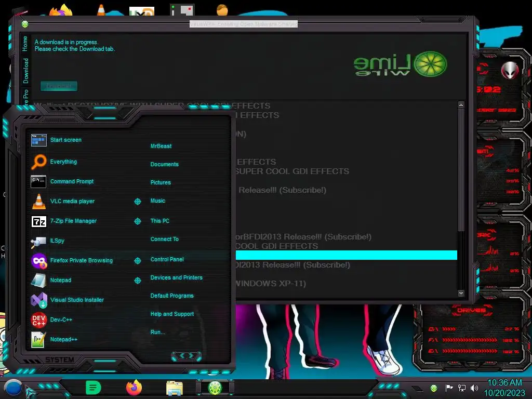Open Firefox from the taskbar

coord(134,388)
